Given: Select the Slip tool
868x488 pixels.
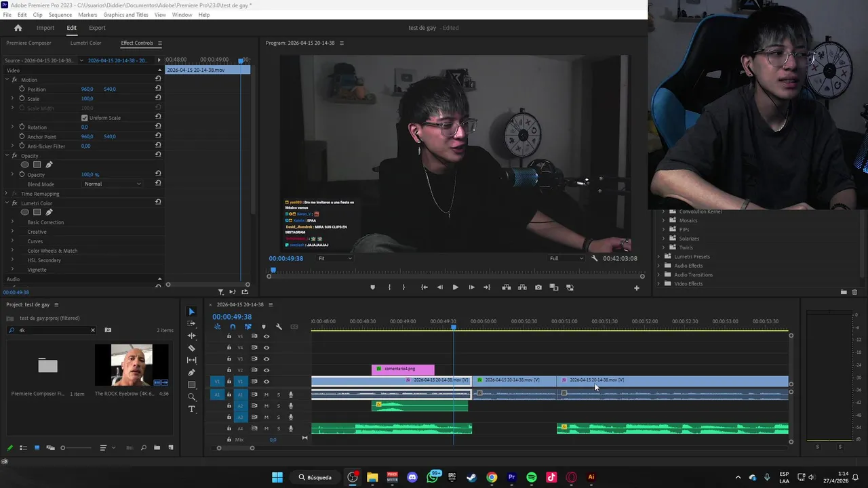Looking at the screenshot, I should click(191, 361).
